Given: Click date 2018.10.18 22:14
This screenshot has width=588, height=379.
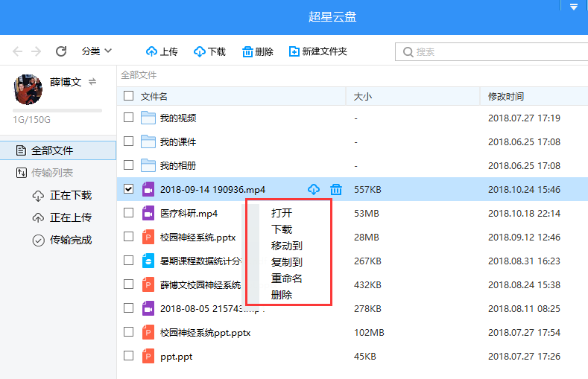Looking at the screenshot, I should point(524,214).
